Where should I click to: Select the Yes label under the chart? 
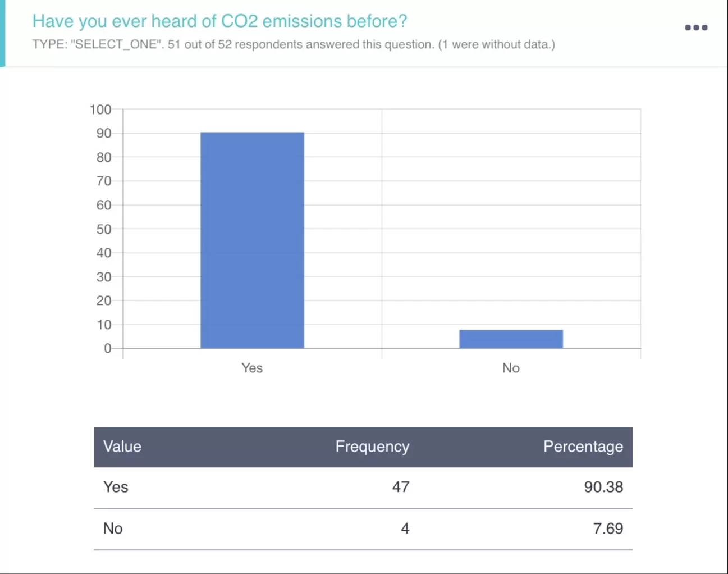click(x=252, y=368)
